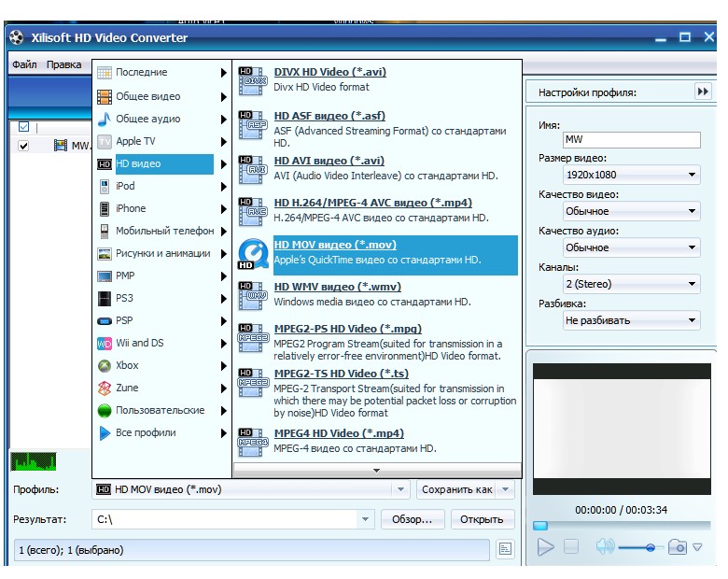
Task: Click the Открыть button
Action: click(x=482, y=519)
